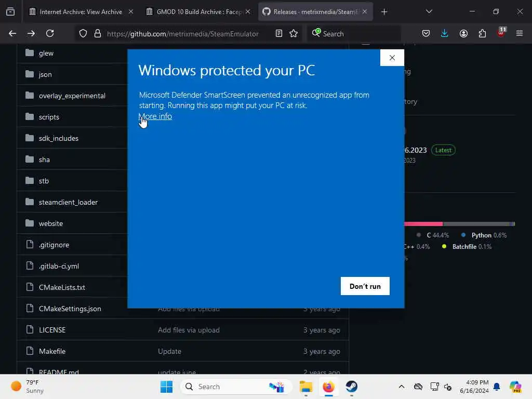
Task: Go back using the browser back arrow
Action: (x=12, y=33)
